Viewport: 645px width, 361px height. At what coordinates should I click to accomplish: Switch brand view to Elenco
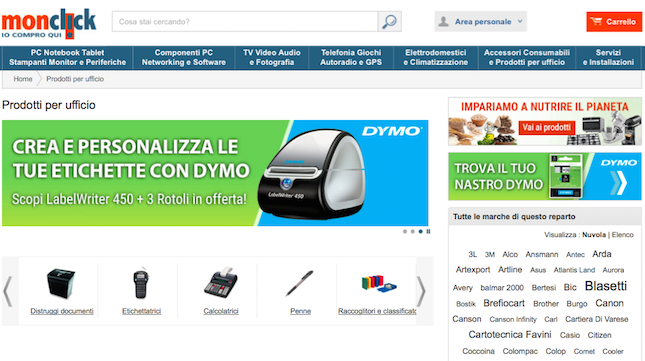tap(622, 235)
